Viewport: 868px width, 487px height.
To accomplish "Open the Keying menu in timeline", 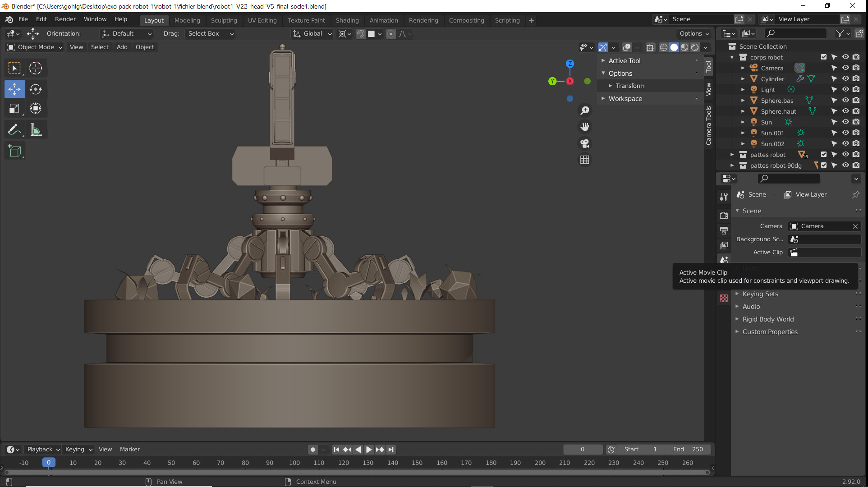I will 78,449.
